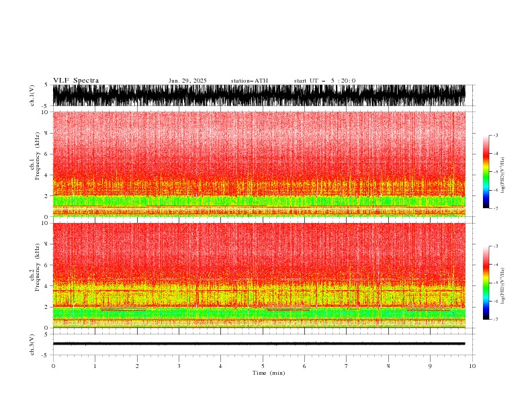Click the "6" kHz tick on ch.2 frequency axis
The image size is (532, 411).
[47, 265]
